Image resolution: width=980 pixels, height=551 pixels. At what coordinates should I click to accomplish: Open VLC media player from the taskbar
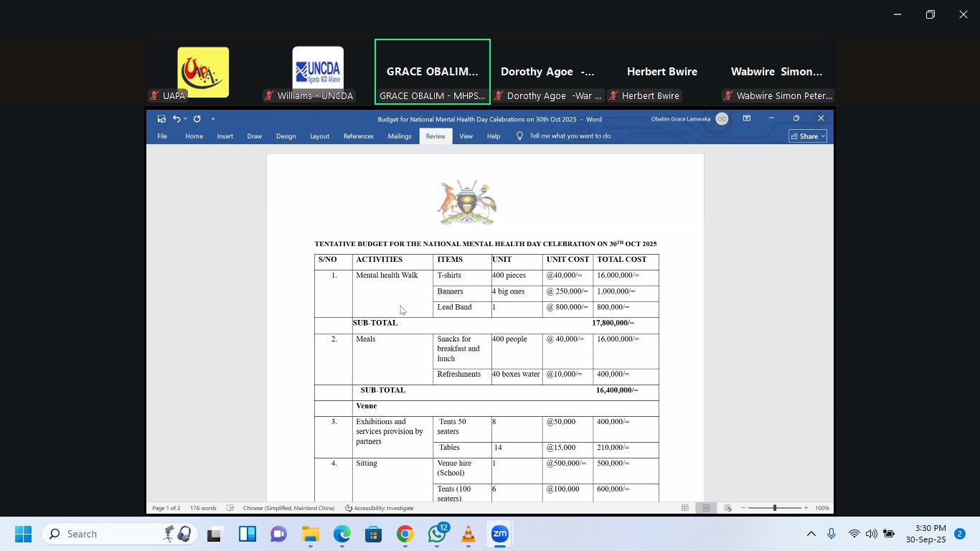(x=468, y=534)
